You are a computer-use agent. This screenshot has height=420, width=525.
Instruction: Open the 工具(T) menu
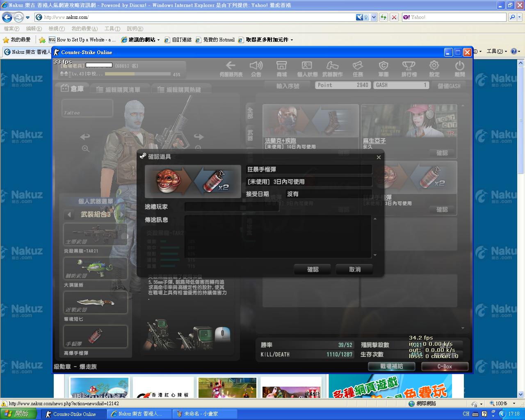(112, 29)
